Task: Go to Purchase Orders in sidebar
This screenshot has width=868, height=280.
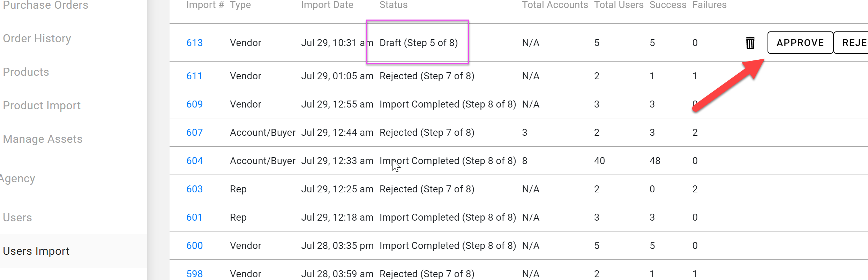Action: 45,5
